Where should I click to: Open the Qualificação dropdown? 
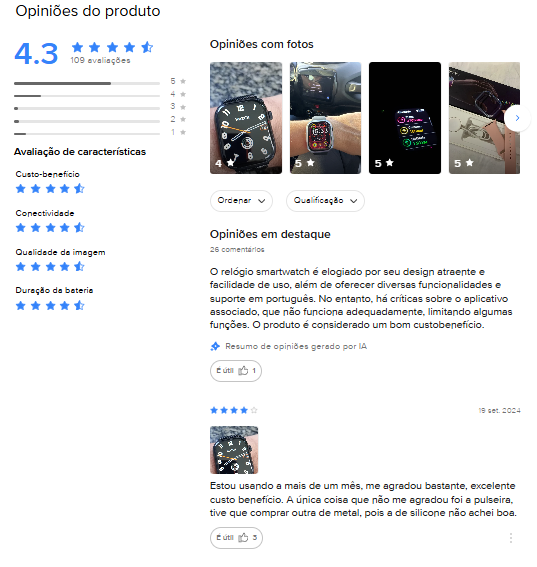pos(325,201)
